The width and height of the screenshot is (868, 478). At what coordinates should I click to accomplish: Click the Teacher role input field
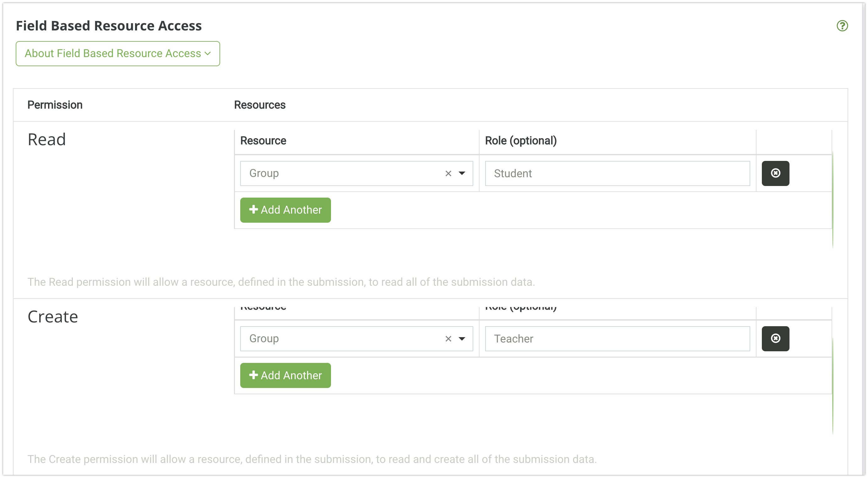(617, 339)
